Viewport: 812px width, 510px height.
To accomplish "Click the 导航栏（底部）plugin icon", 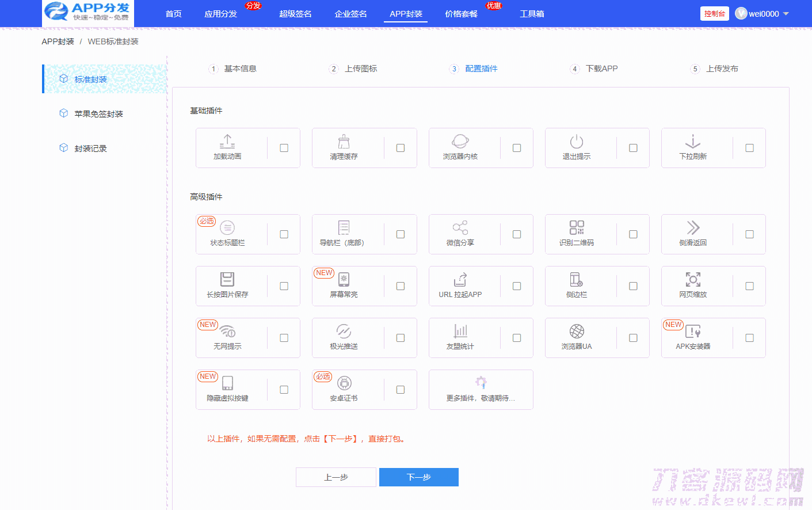I will 344,228.
